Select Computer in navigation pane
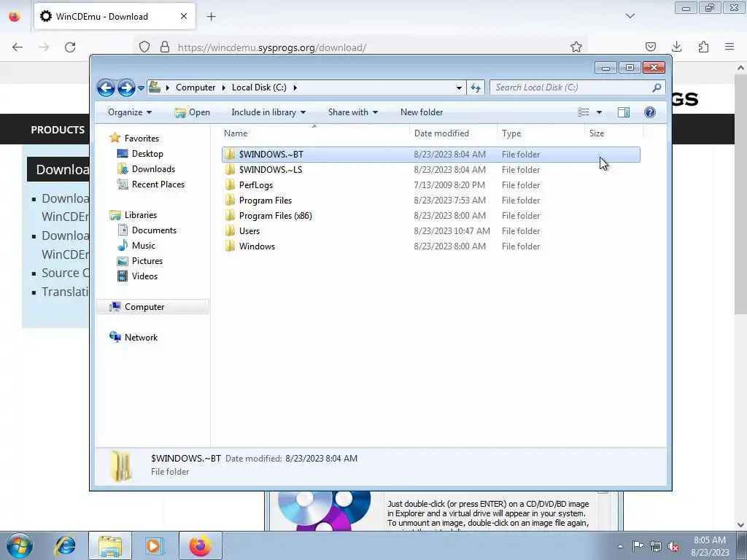Viewport: 747px width, 560px height. coord(152,307)
